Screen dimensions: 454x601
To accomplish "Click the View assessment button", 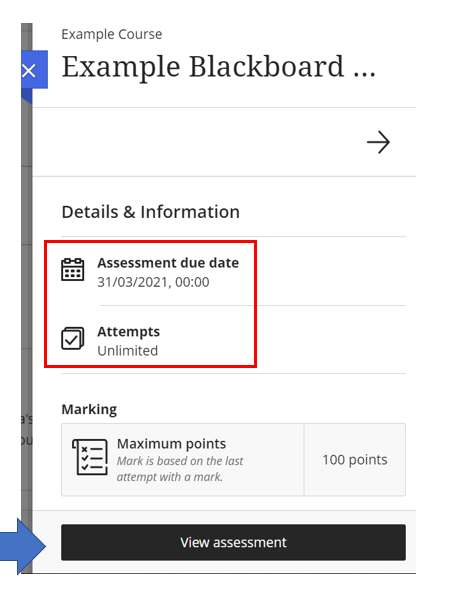I will click(233, 542).
